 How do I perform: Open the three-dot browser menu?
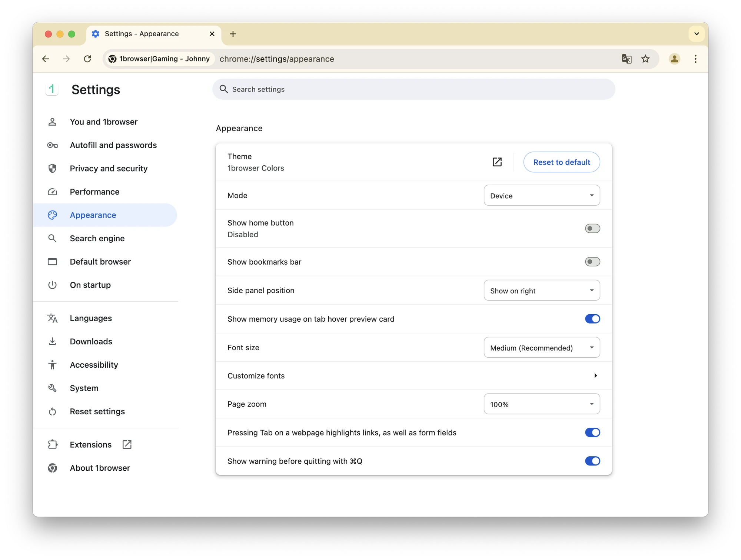tap(695, 59)
